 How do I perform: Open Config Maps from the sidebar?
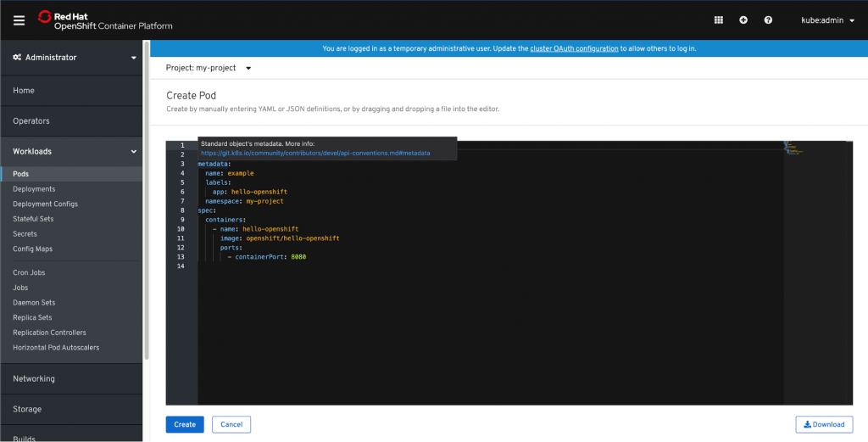point(32,249)
